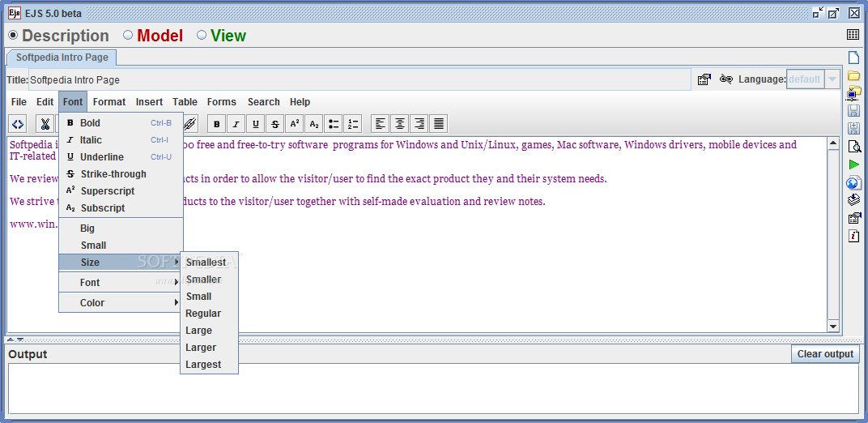This screenshot has height=423, width=868.
Task: Choose Underline from the Font menu
Action: 121,157
